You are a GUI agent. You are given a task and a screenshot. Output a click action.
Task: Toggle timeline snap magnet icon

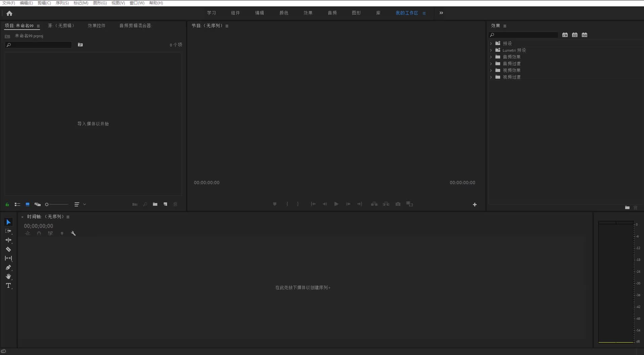click(39, 233)
